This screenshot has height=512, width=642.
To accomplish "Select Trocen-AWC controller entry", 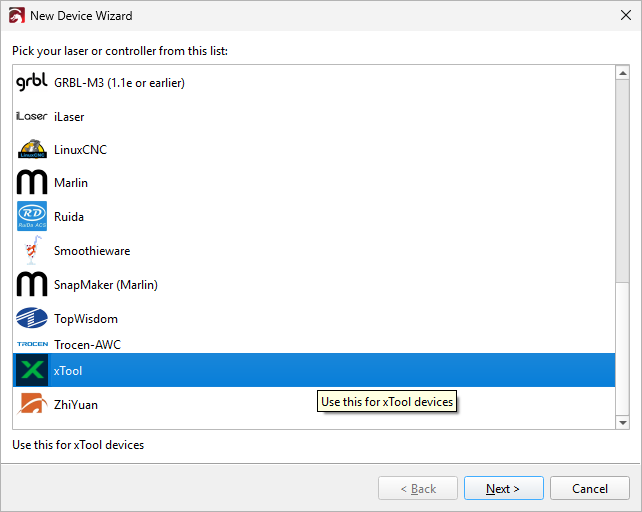I will click(x=314, y=344).
